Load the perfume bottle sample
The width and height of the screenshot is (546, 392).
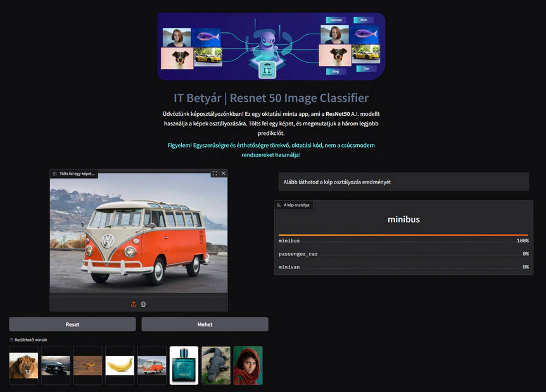pos(184,365)
